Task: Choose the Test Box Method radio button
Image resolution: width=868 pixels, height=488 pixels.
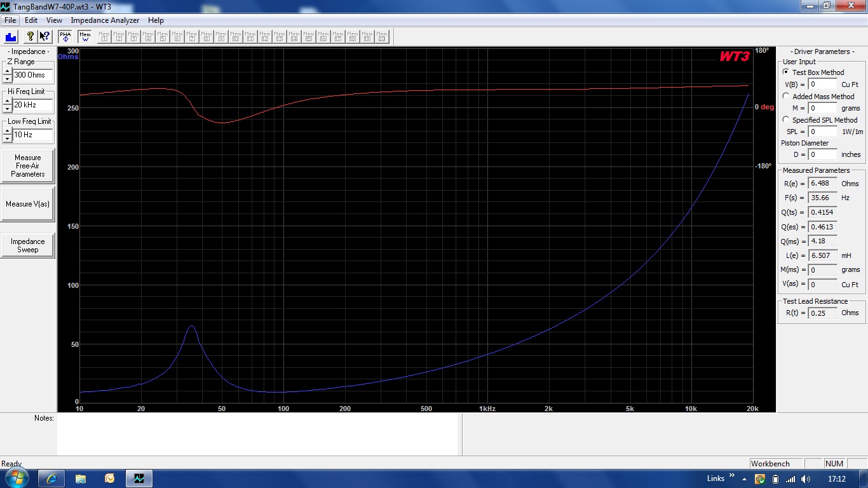Action: coord(786,72)
